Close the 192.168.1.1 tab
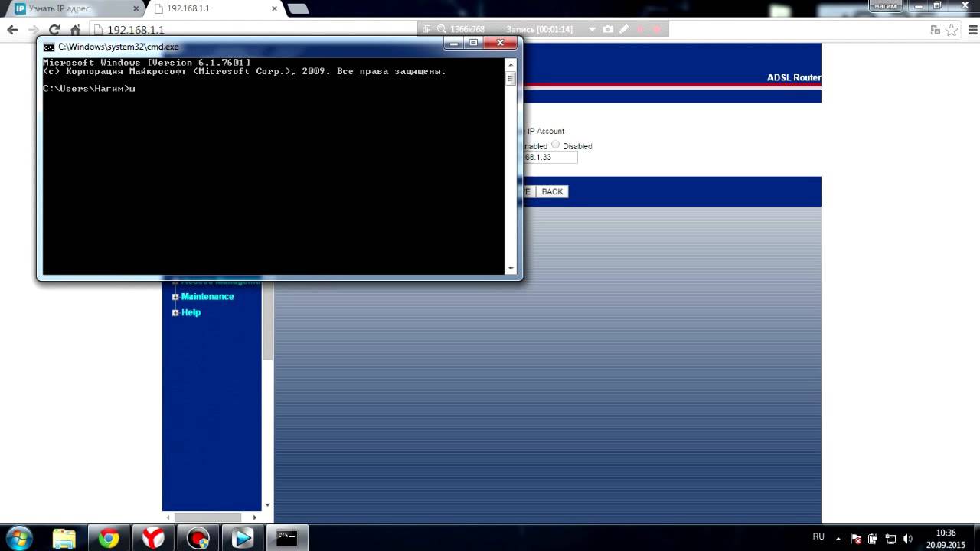The height and width of the screenshot is (551, 980). 274,8
